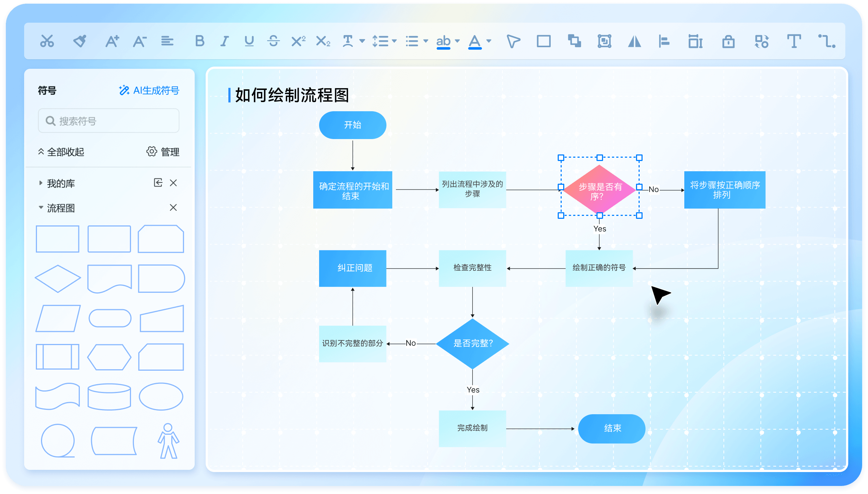Collapse the 流程图 section

pyautogui.click(x=41, y=207)
